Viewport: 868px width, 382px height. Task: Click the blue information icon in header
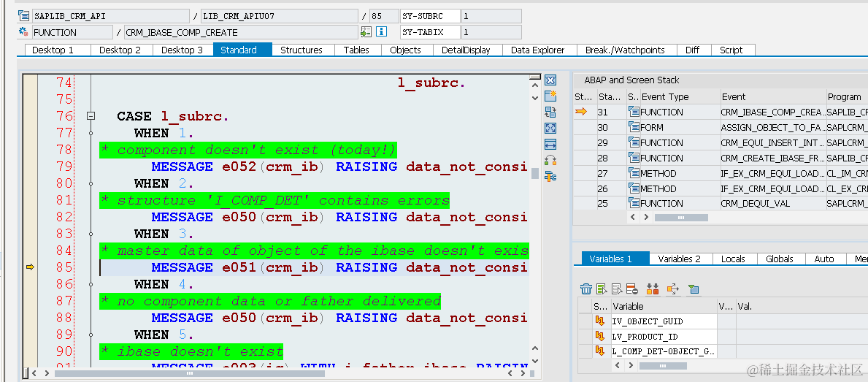pos(381,32)
